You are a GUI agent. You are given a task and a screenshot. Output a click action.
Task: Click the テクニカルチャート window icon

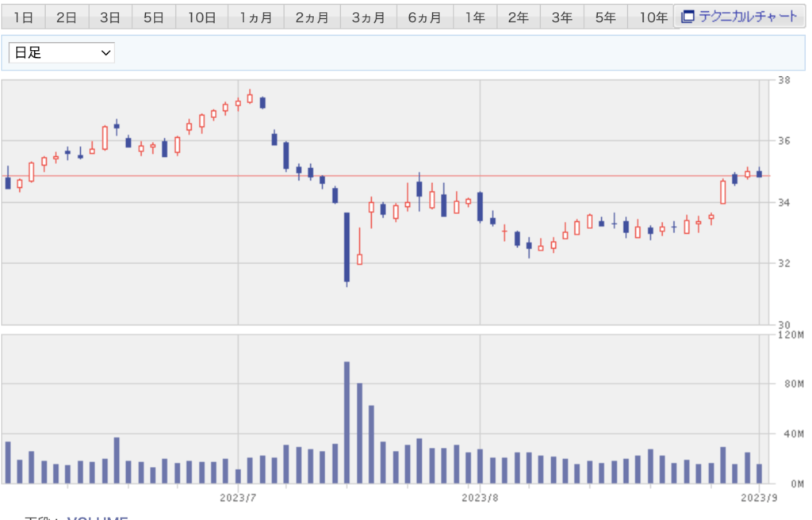pos(688,16)
